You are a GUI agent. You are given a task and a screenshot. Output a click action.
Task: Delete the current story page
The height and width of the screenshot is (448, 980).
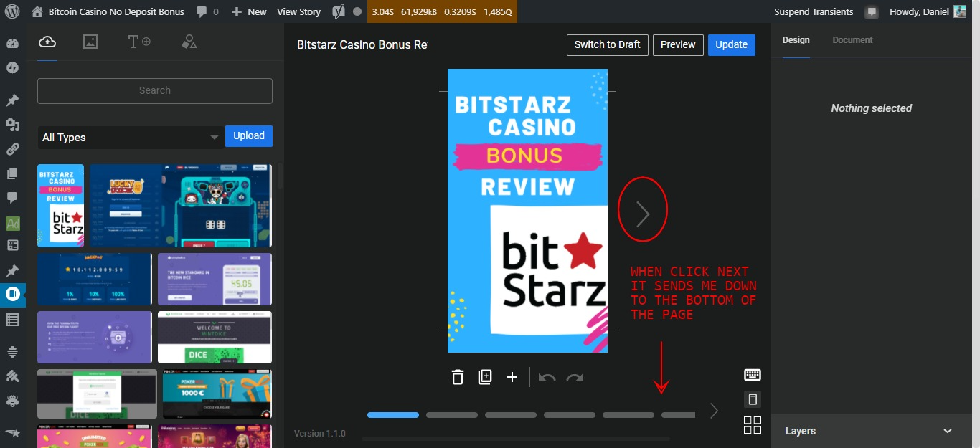(x=458, y=377)
